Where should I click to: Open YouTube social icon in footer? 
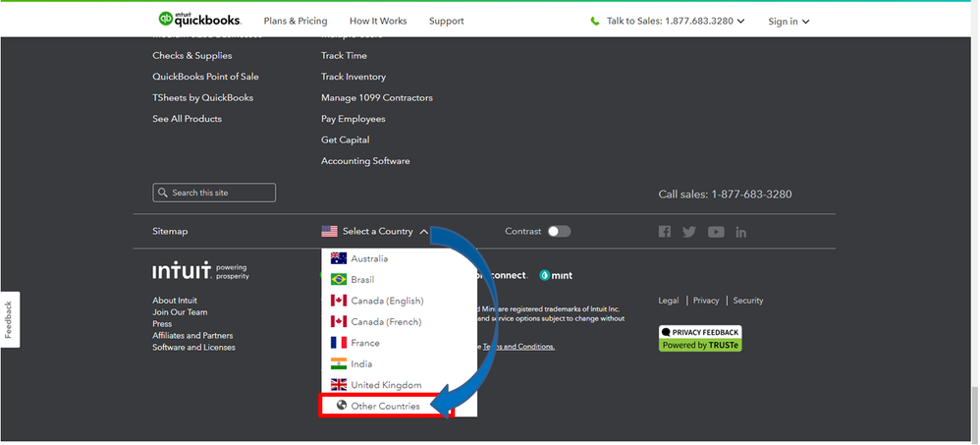coord(716,232)
